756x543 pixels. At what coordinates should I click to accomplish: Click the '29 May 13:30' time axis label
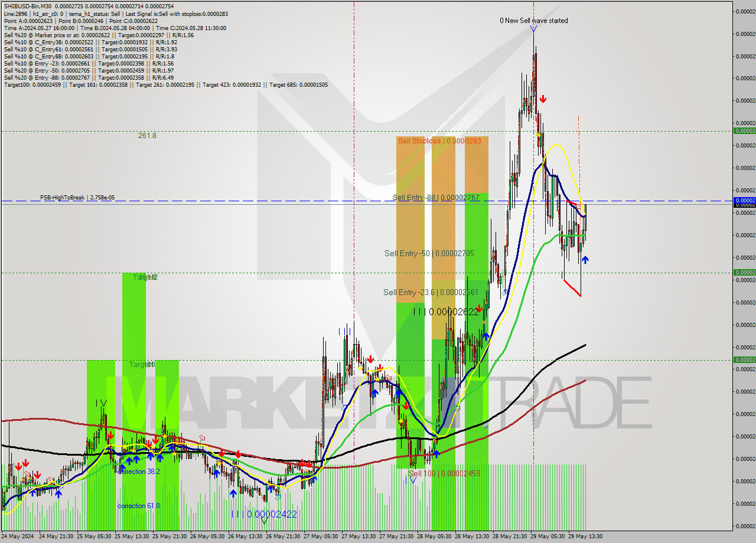[585, 537]
